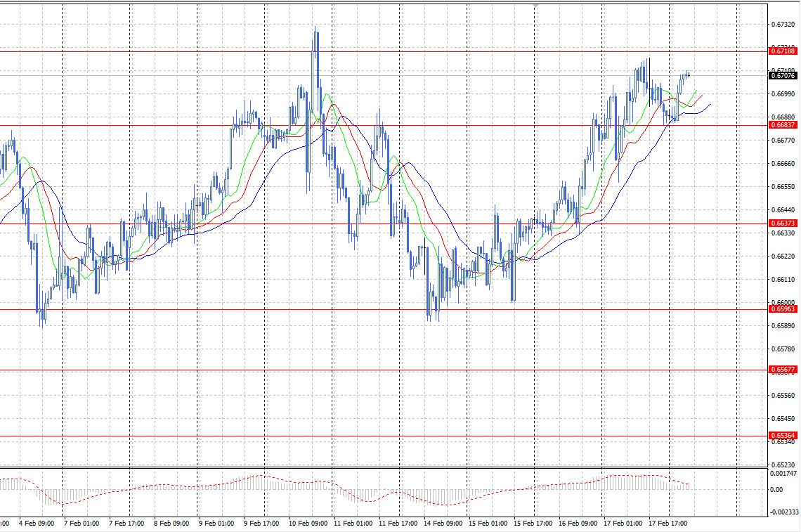Select the 14 Feb 09:00 time label

click(443, 524)
